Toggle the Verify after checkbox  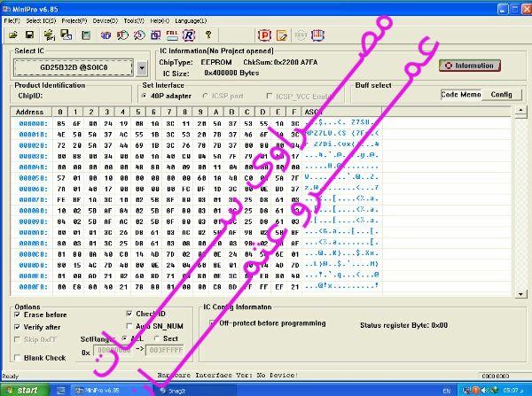pos(19,327)
